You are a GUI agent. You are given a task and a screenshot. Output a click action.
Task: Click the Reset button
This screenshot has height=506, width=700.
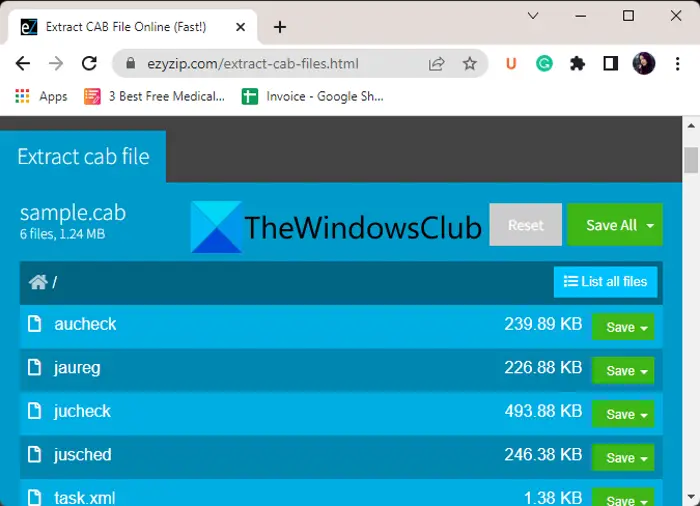pos(525,225)
